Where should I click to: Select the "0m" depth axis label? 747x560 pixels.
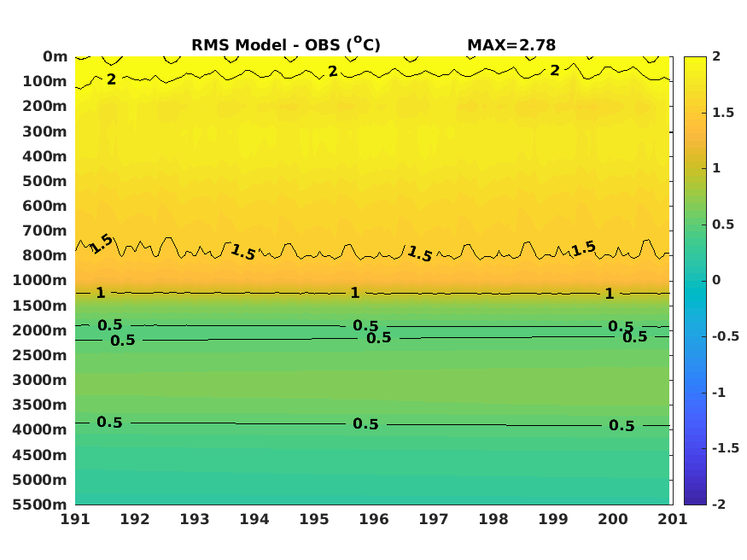tap(55, 56)
